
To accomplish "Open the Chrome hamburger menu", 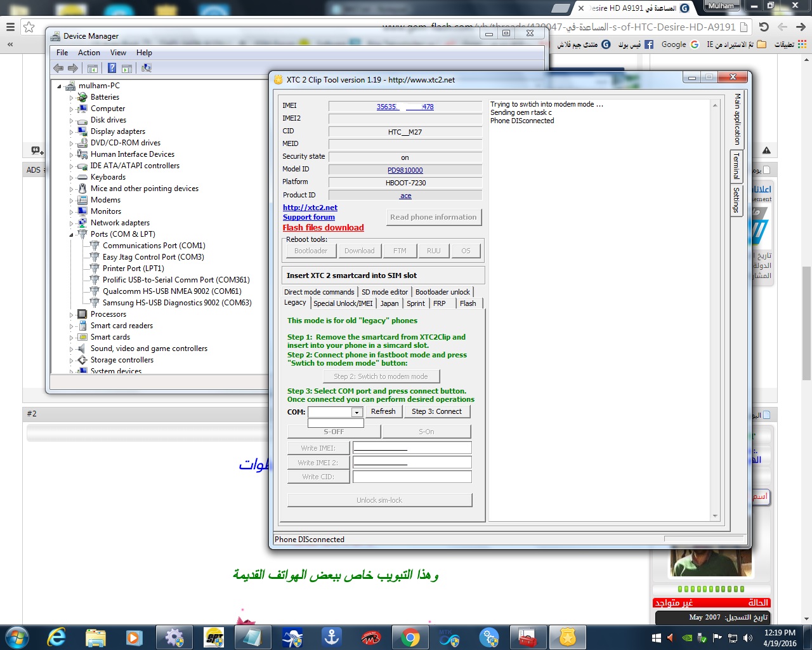I will point(10,27).
